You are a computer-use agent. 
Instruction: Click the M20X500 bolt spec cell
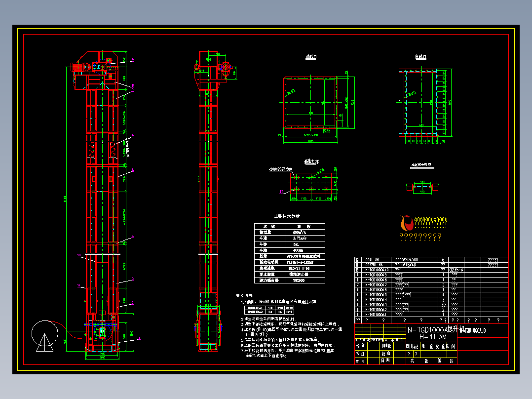click(407, 260)
